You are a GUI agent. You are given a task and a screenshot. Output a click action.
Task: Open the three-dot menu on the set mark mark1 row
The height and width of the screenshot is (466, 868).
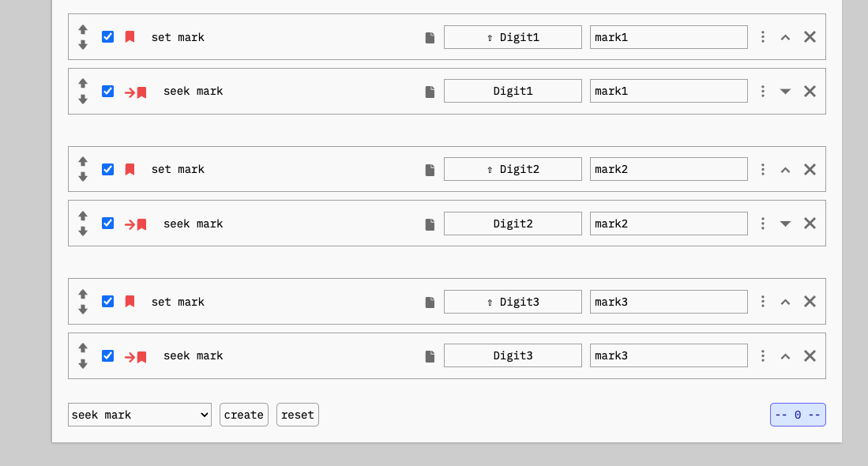tap(762, 36)
